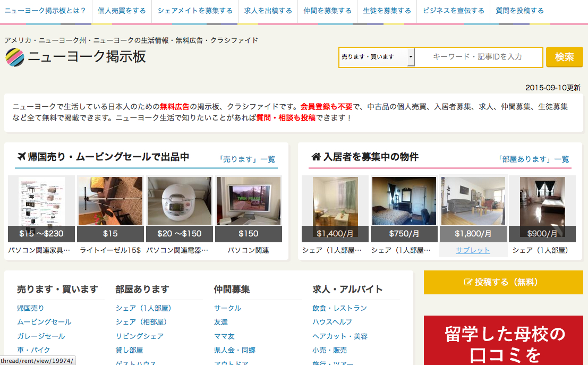588x365 pixels.
Task: Open 生徒を募集する menu item
Action: coord(387,11)
